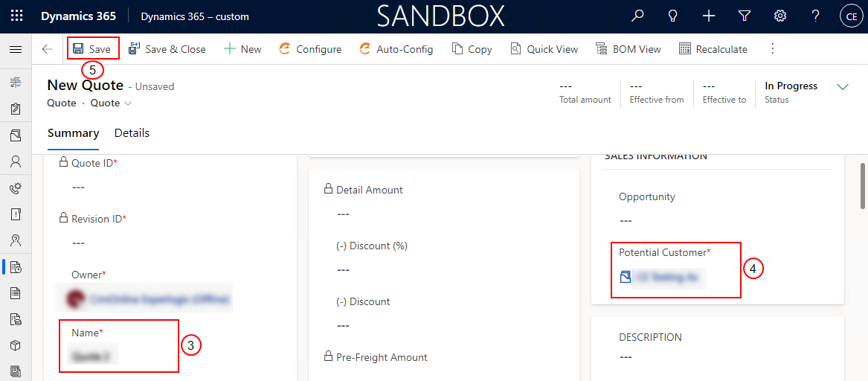
Task: Select the Summary tab
Action: tap(73, 133)
